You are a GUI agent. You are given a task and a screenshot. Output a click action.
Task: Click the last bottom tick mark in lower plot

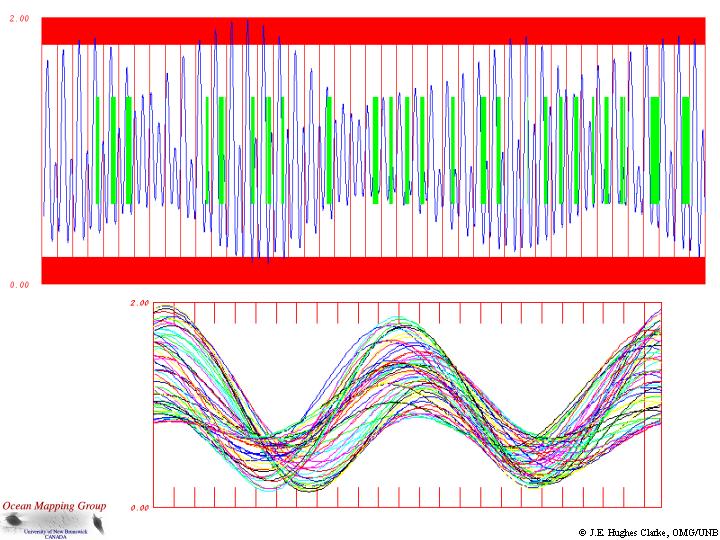[624, 496]
